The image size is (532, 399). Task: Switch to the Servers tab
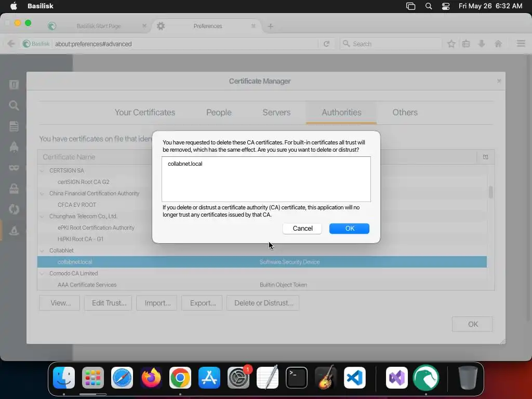pos(276,112)
